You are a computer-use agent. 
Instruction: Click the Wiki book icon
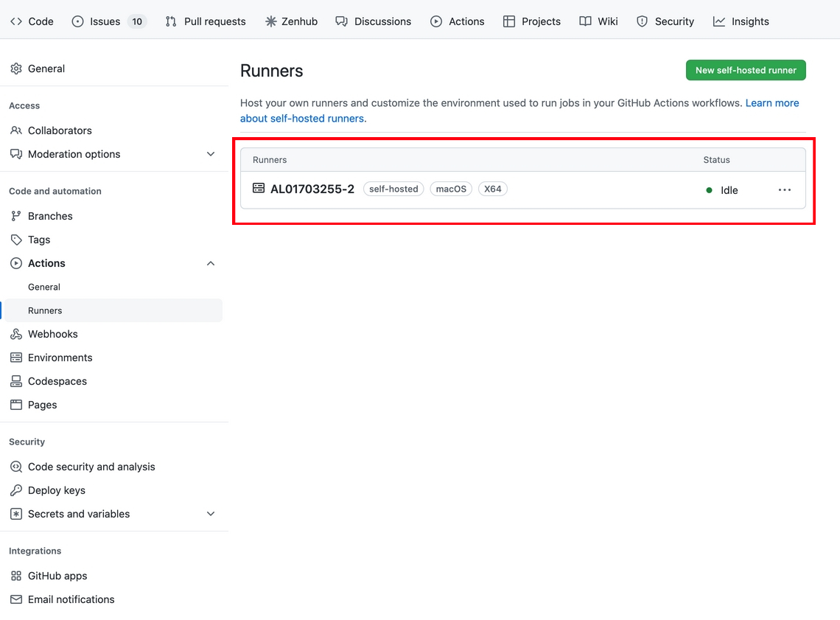[586, 21]
